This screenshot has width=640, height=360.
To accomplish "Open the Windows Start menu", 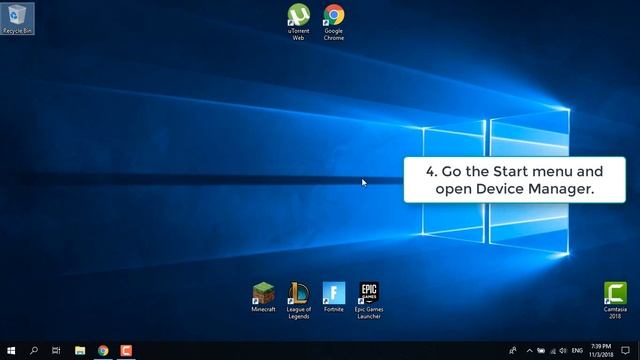I will point(11,351).
